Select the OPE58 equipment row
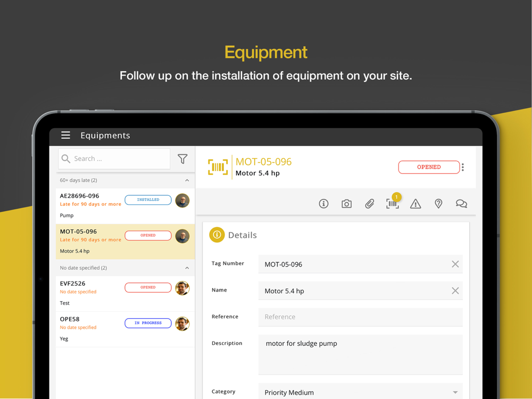 tap(125, 329)
